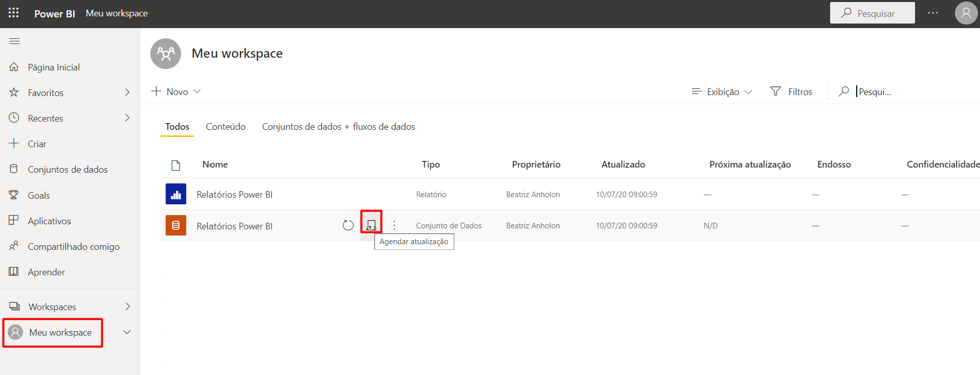
Task: Open the Aplicativos icon in sidebar
Action: 14,221
